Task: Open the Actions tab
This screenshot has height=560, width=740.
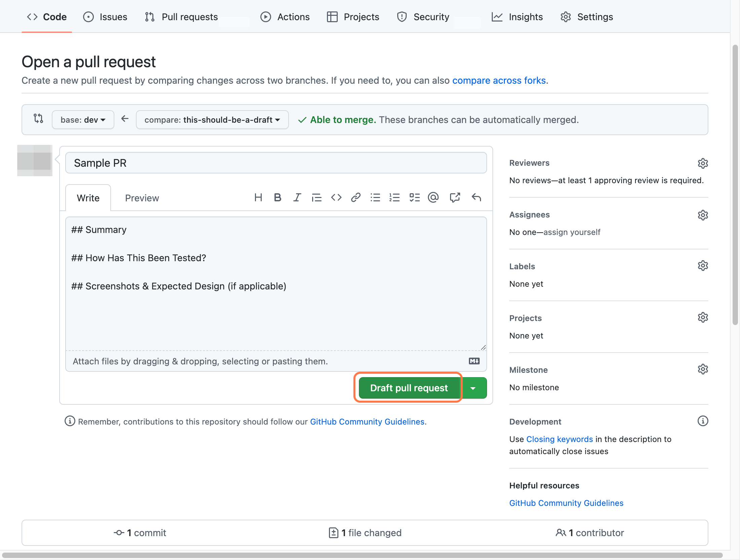Action: (x=285, y=17)
